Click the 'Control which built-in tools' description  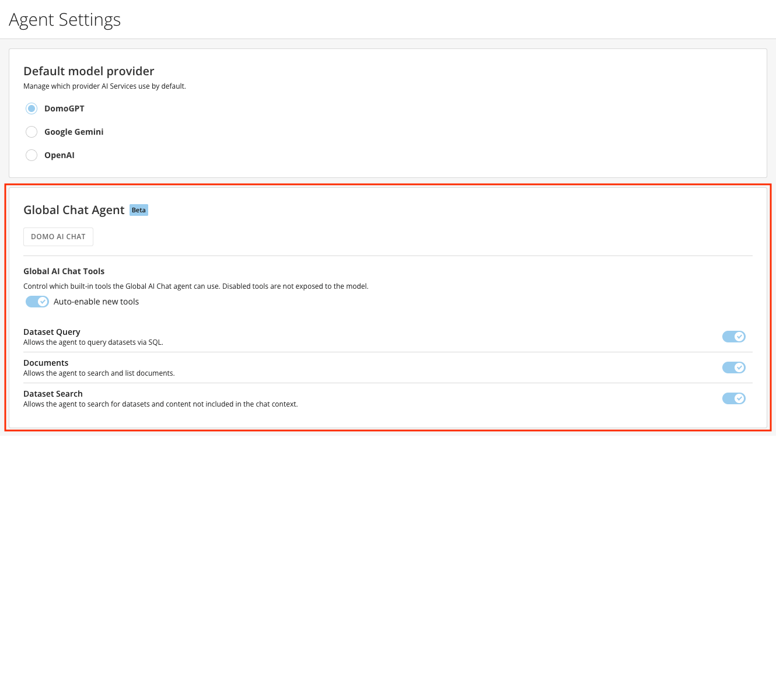[196, 286]
